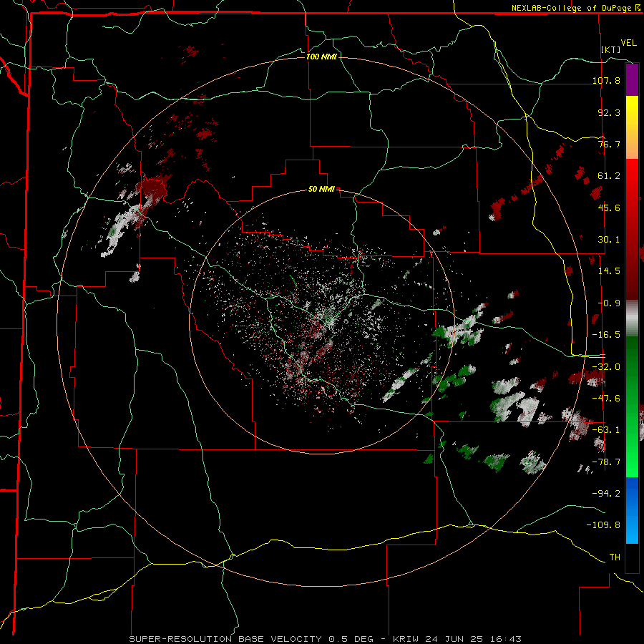Click the gray near-zero segment of the color bar
This screenshot has height=644, width=644.
[x=632, y=318]
